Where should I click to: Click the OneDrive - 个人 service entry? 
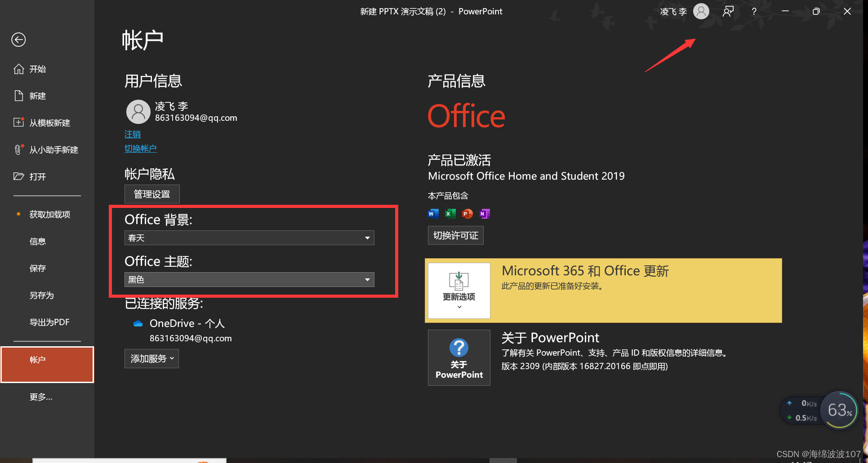coord(187,323)
